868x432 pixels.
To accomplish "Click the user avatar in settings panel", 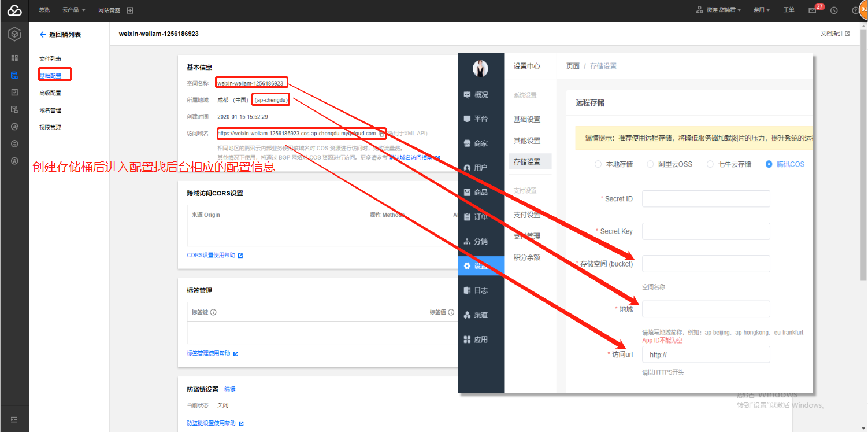I will (480, 68).
